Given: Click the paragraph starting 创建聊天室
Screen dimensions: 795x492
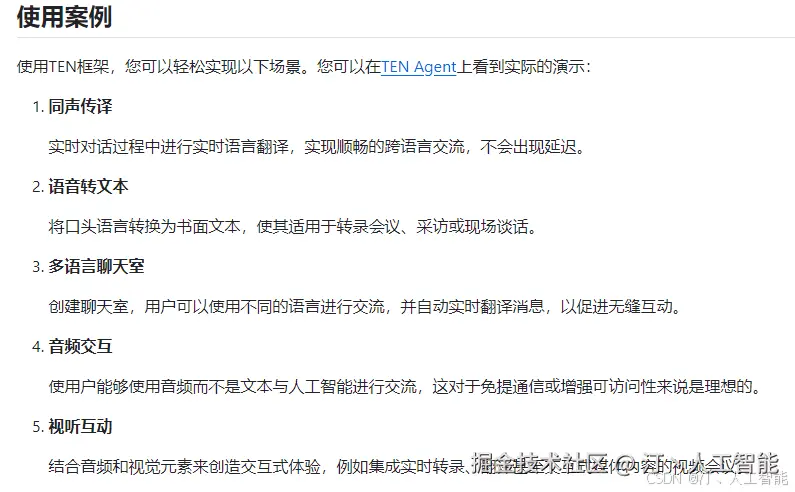Looking at the screenshot, I should 365,307.
